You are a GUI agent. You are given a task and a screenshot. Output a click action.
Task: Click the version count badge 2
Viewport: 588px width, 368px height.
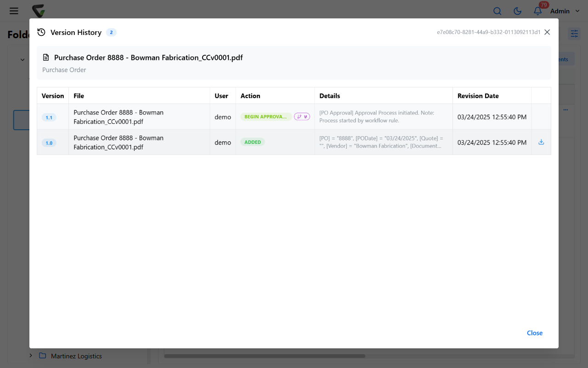pos(111,32)
